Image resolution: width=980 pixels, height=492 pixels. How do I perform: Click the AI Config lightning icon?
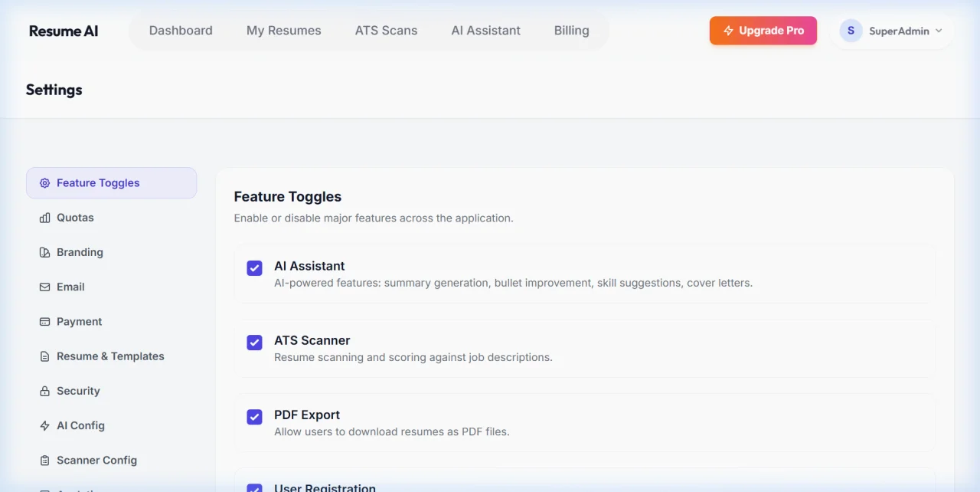(44, 425)
